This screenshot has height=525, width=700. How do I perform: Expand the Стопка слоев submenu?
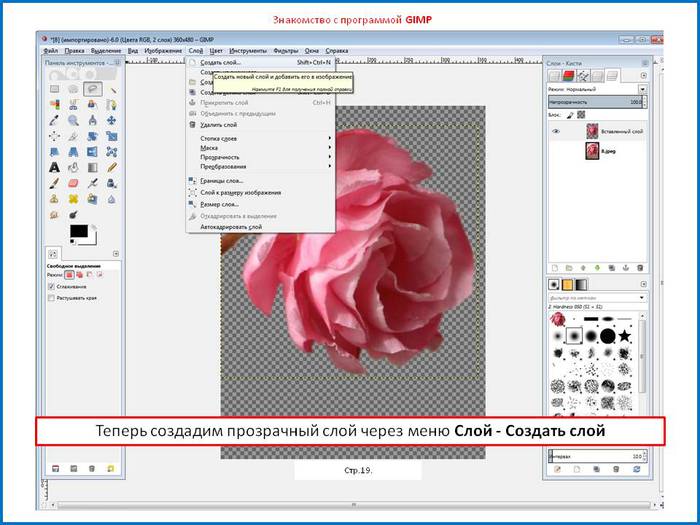[266, 138]
